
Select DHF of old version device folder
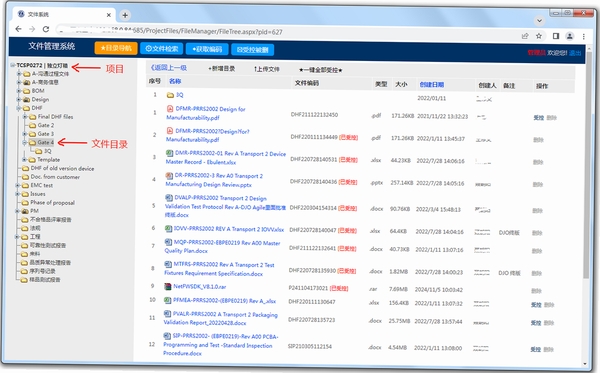62,168
